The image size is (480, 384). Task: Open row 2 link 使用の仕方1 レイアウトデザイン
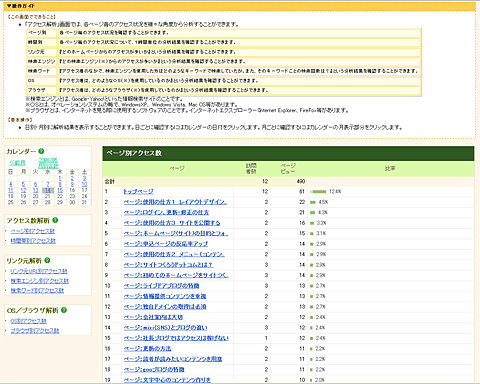click(175, 202)
